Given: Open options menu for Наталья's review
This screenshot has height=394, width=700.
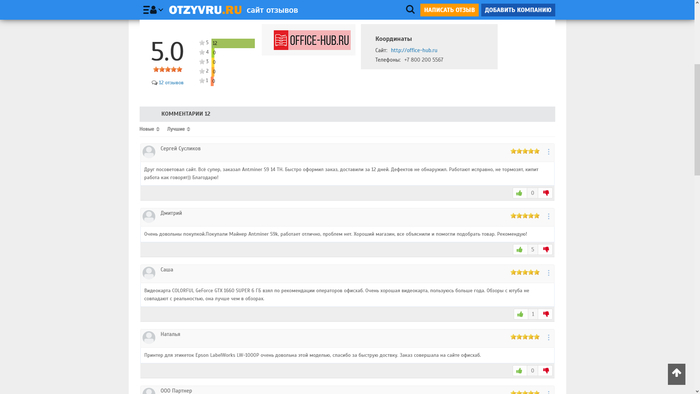Looking at the screenshot, I should (549, 337).
